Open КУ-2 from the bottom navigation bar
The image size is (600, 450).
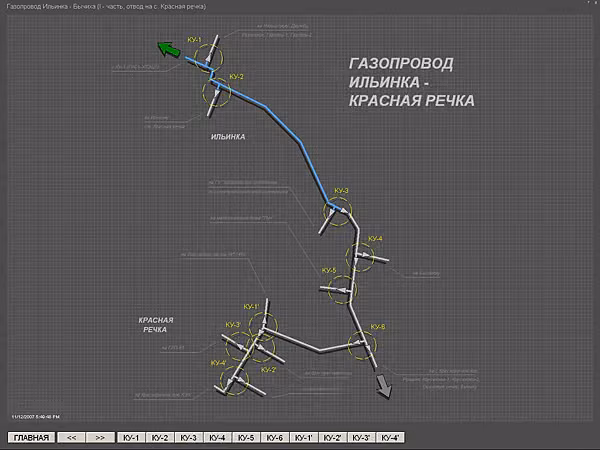pos(160,437)
